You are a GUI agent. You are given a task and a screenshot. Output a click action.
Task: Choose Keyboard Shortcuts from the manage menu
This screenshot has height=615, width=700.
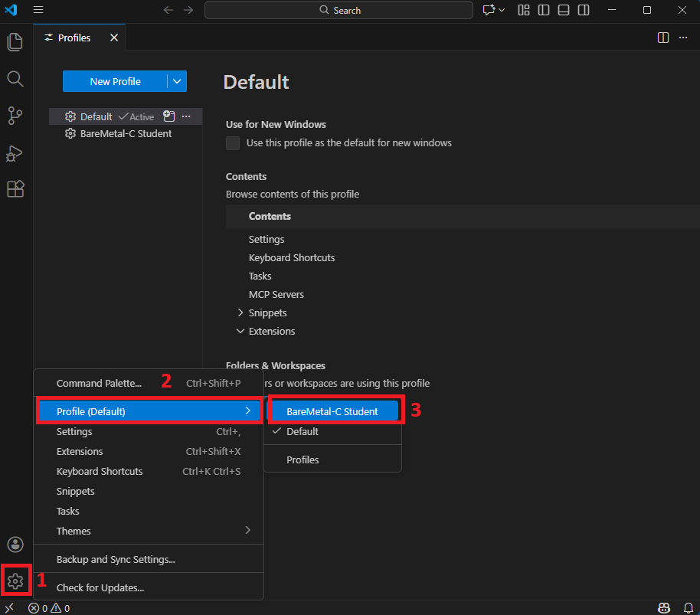coord(100,471)
